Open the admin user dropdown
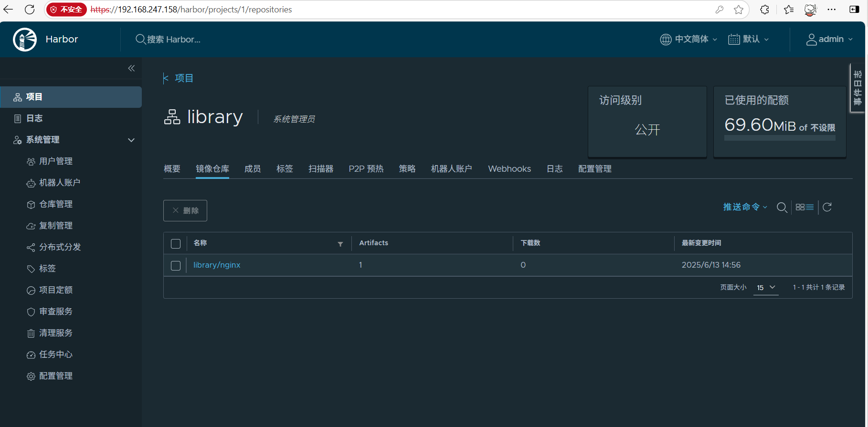Screen dimensions: 868x427 click(x=829, y=39)
